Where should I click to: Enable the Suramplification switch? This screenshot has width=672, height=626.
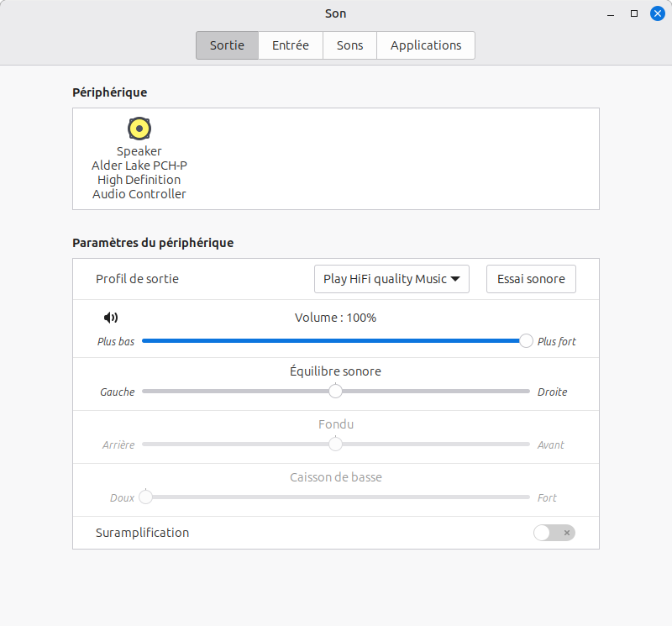554,533
